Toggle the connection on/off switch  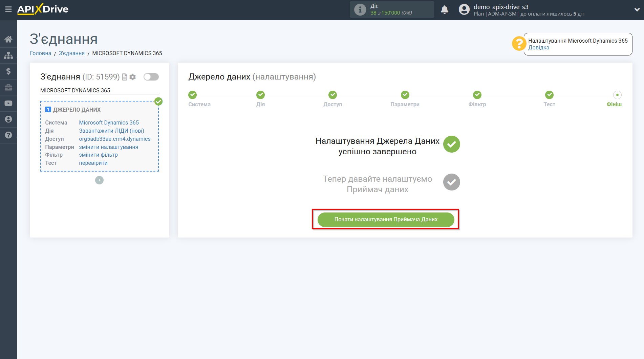151,77
